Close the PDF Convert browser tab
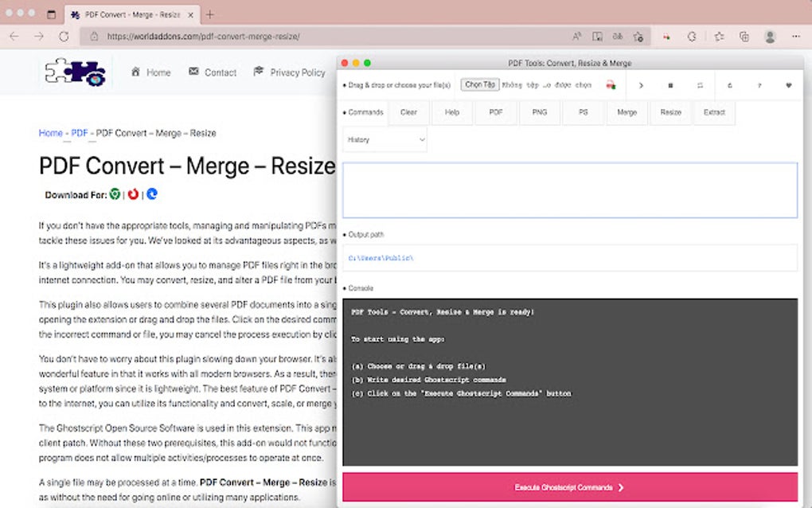The width and height of the screenshot is (812, 508). [x=190, y=15]
